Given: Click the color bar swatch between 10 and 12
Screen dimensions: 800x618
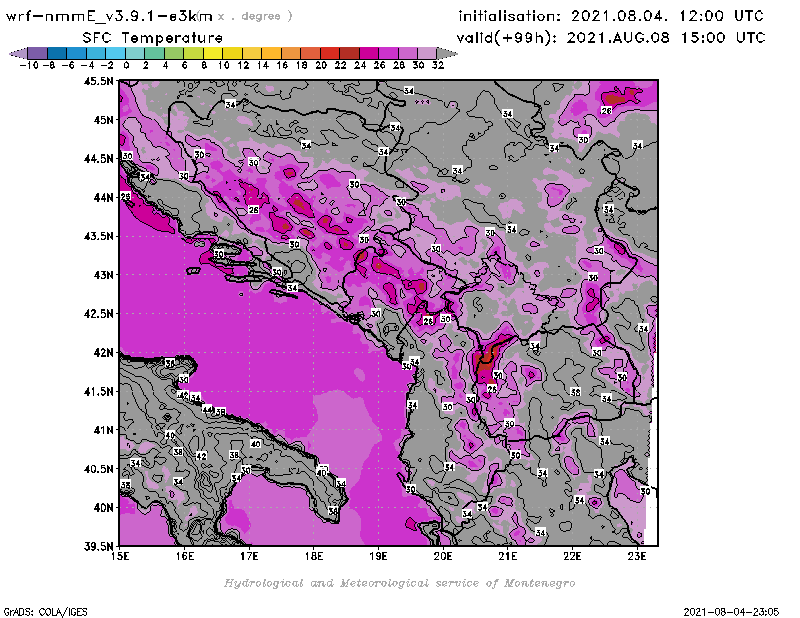Looking at the screenshot, I should pyautogui.click(x=232, y=53).
